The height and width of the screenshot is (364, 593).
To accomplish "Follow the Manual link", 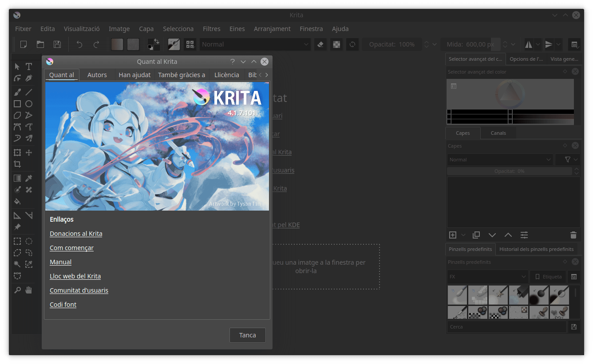I will (60, 262).
